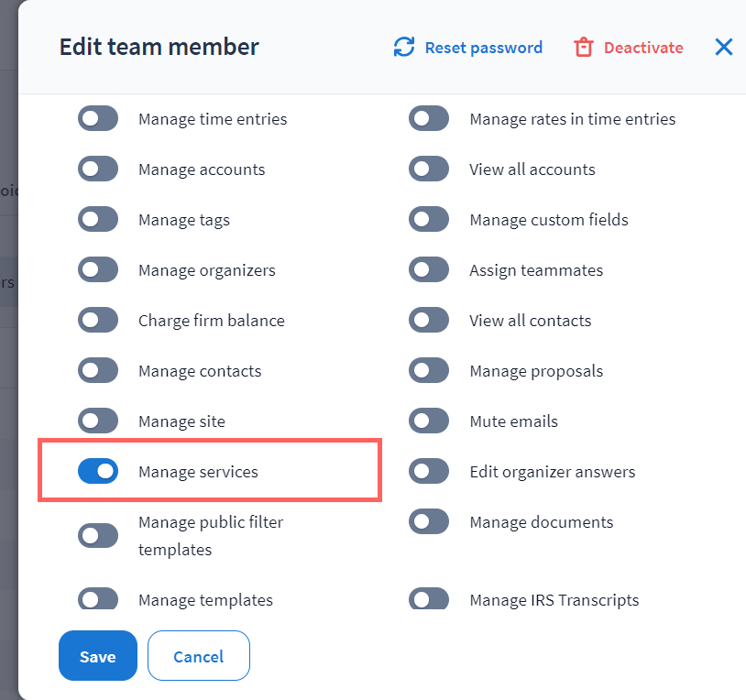746x700 pixels.
Task: Turn on Mute emails toggle
Action: [x=429, y=421]
